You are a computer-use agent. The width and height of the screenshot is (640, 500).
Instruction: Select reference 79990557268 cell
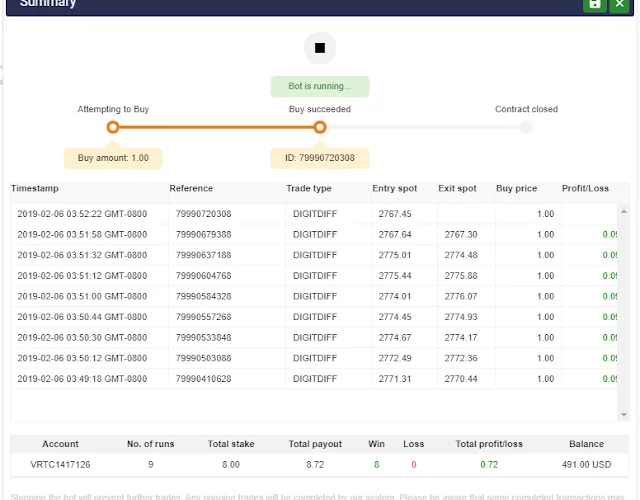pos(203,317)
